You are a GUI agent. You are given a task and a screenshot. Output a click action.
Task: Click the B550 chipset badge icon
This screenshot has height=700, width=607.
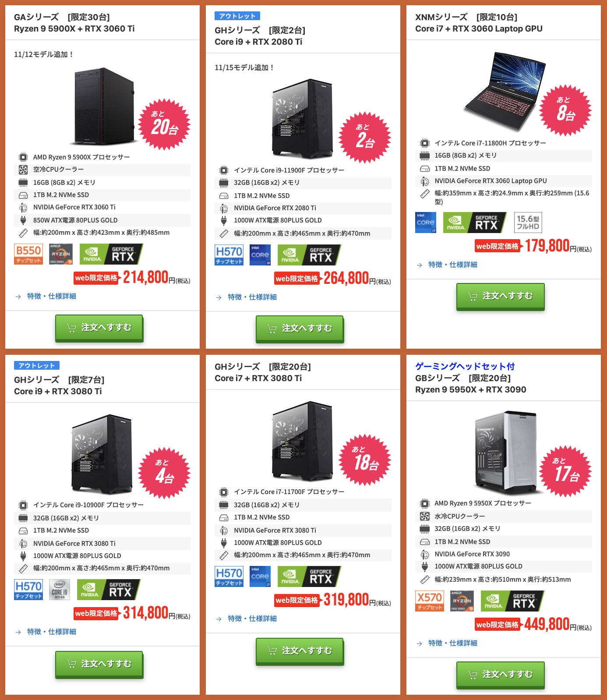click(x=28, y=254)
